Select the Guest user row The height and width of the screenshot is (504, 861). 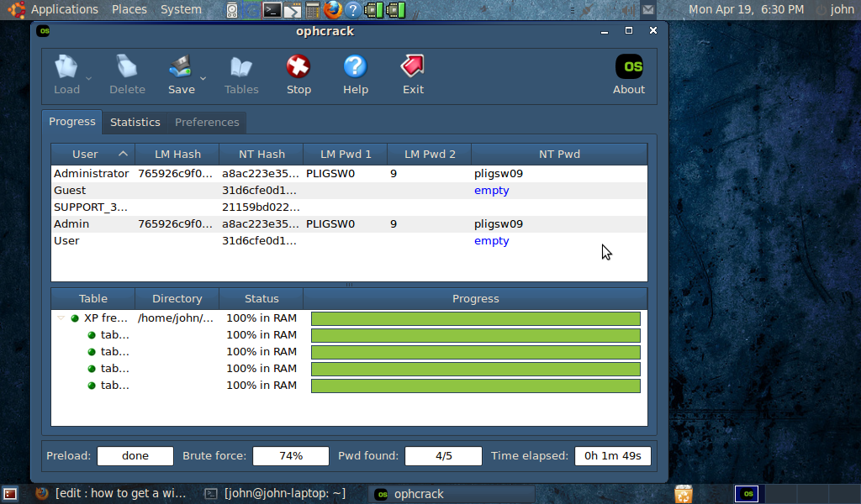[349, 191]
